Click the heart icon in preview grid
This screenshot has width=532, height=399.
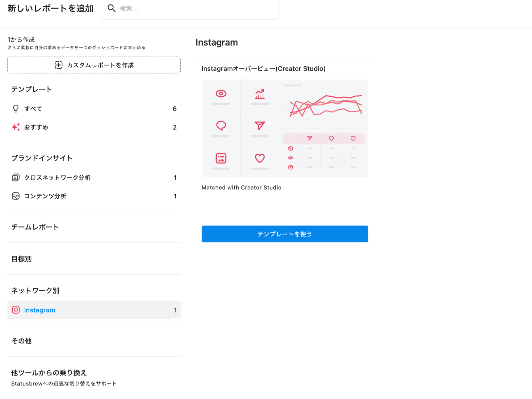(260, 158)
